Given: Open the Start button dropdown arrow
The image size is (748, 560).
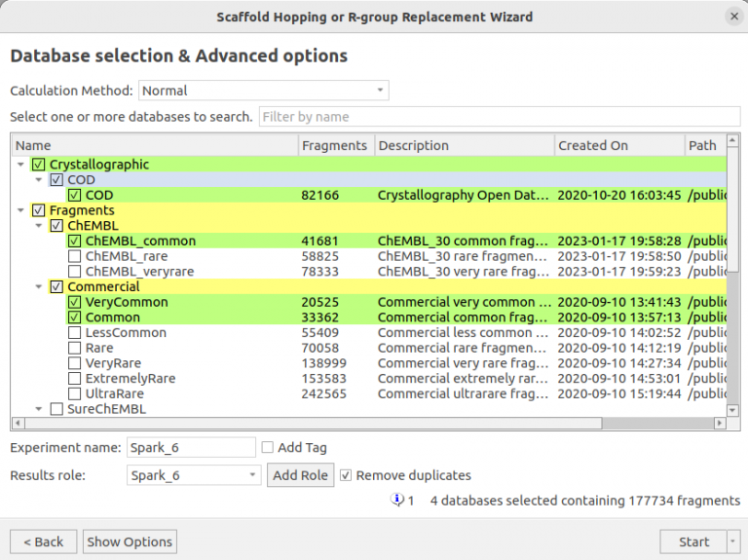Looking at the screenshot, I should (x=732, y=541).
